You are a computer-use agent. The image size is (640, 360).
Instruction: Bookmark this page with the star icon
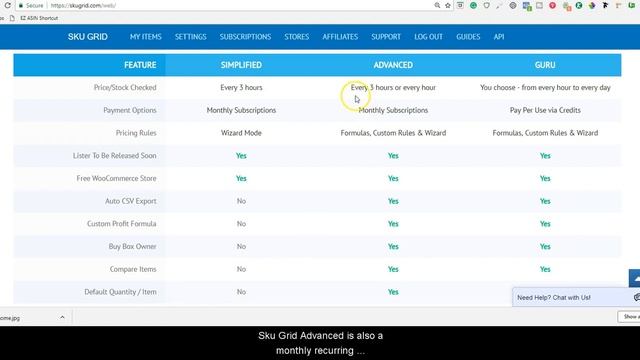[x=448, y=5]
